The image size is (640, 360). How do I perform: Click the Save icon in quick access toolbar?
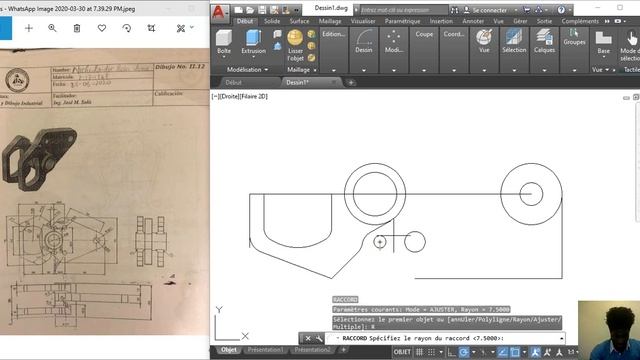pyautogui.click(x=262, y=10)
